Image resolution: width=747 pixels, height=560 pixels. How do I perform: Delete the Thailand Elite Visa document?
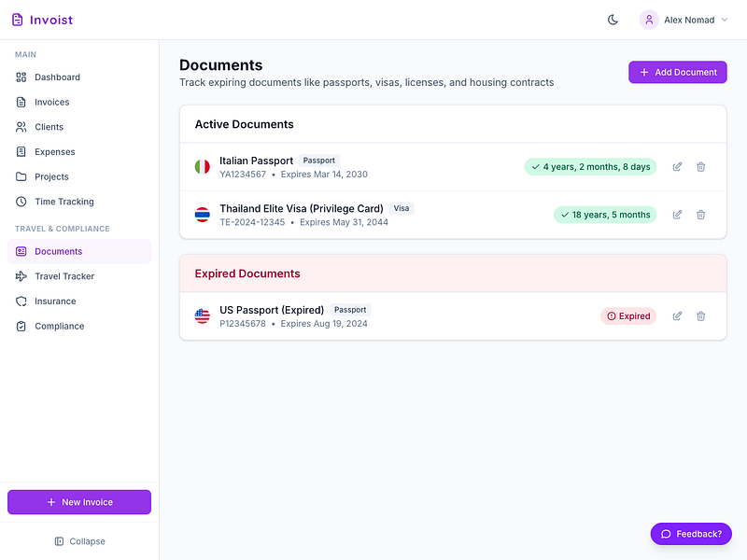click(x=700, y=215)
